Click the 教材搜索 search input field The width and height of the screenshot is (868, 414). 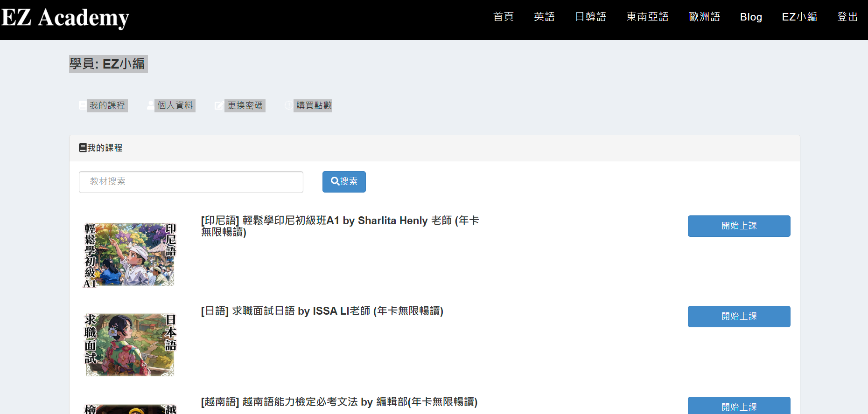[191, 182]
